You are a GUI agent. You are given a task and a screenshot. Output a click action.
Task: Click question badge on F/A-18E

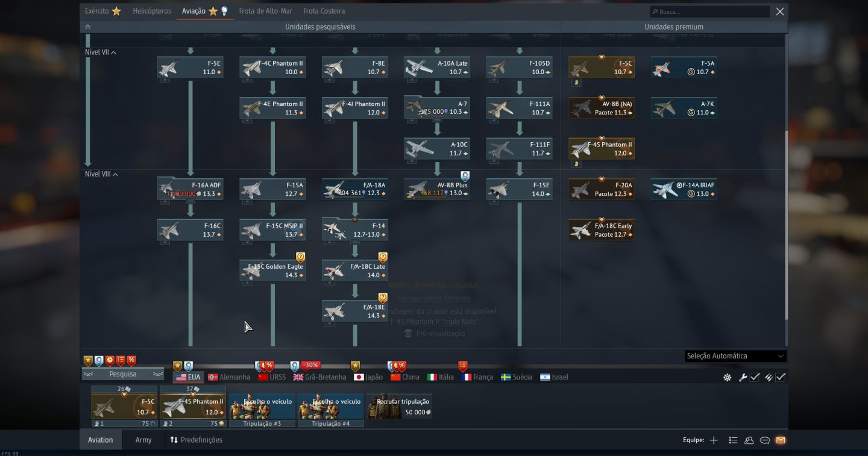point(382,298)
